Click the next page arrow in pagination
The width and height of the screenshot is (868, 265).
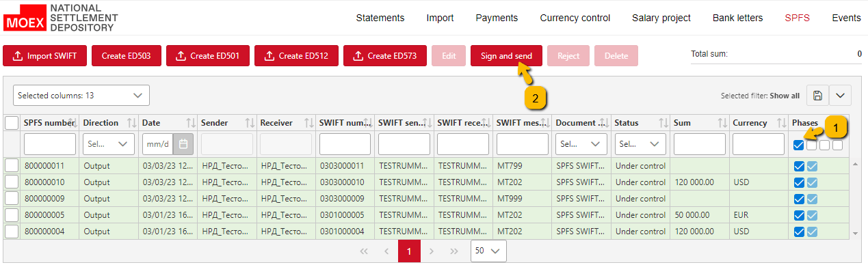click(432, 251)
